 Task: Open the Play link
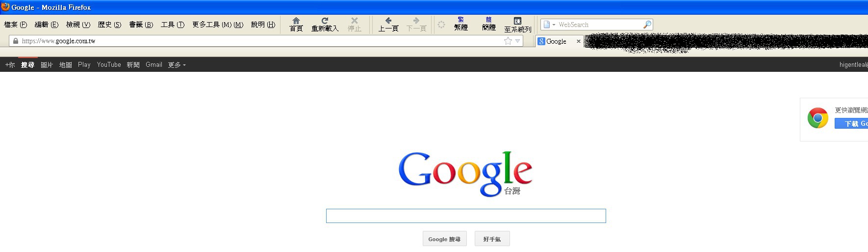tap(84, 65)
